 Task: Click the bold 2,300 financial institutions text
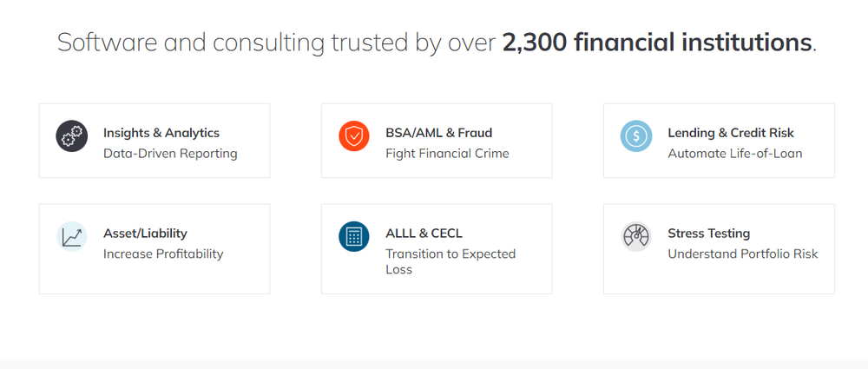coord(656,43)
